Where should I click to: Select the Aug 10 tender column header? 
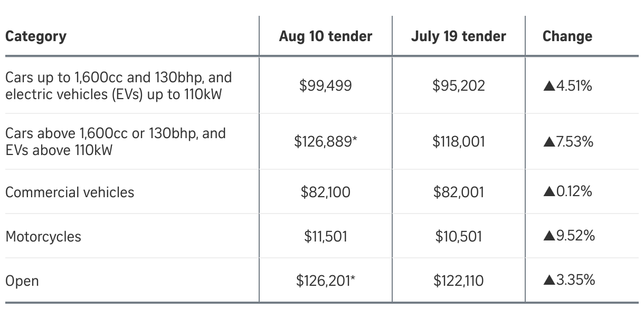pos(326,36)
